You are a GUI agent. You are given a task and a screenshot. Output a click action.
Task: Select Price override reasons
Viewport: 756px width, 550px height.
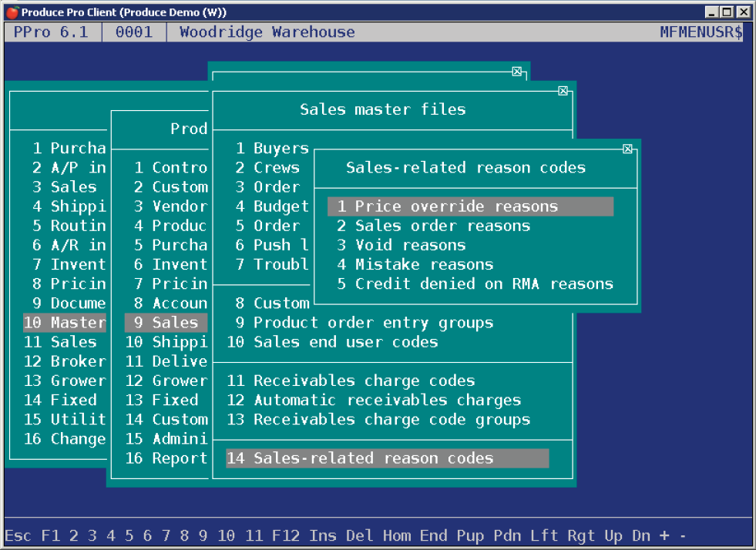(470, 206)
